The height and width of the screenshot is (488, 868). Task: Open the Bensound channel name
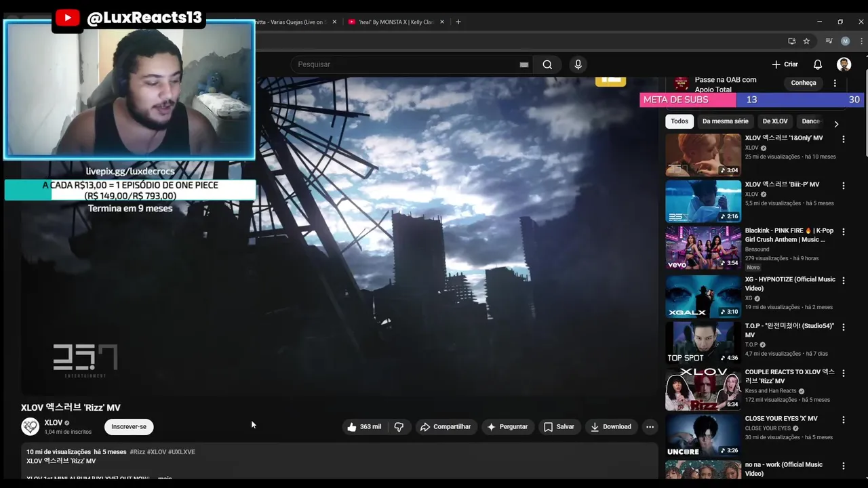click(x=757, y=249)
